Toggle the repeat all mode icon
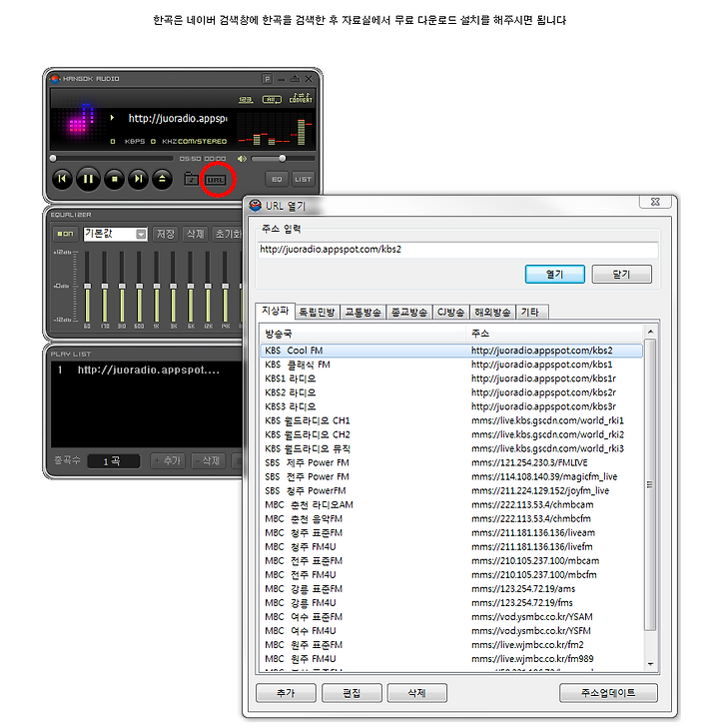Screen dimensions: 719x728 coord(272,99)
